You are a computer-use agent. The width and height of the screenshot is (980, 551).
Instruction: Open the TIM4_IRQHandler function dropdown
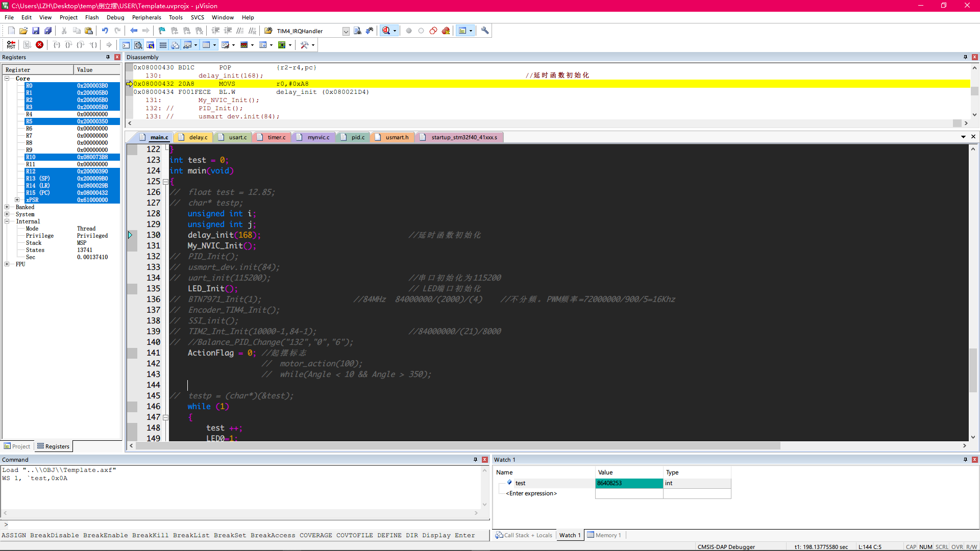click(345, 31)
